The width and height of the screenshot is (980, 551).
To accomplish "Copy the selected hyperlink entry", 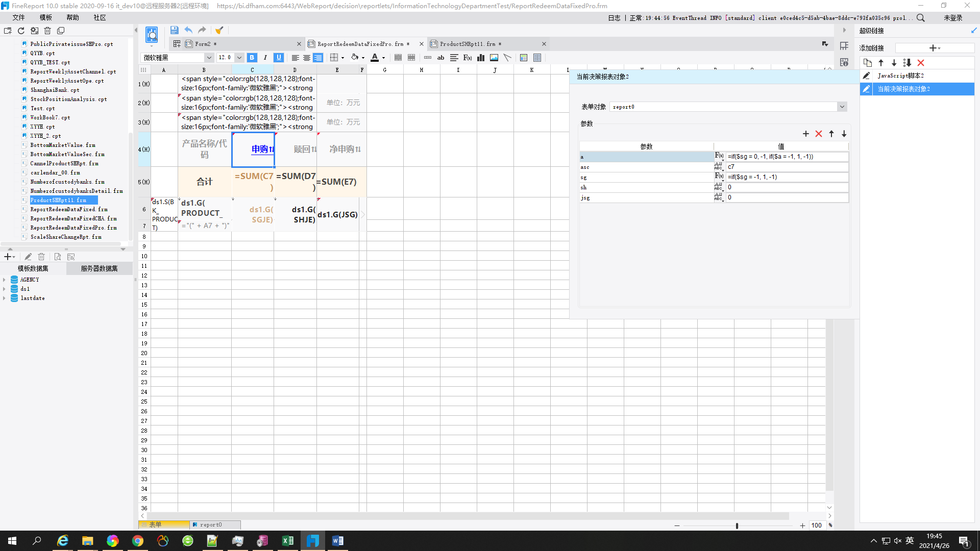I will (x=868, y=63).
